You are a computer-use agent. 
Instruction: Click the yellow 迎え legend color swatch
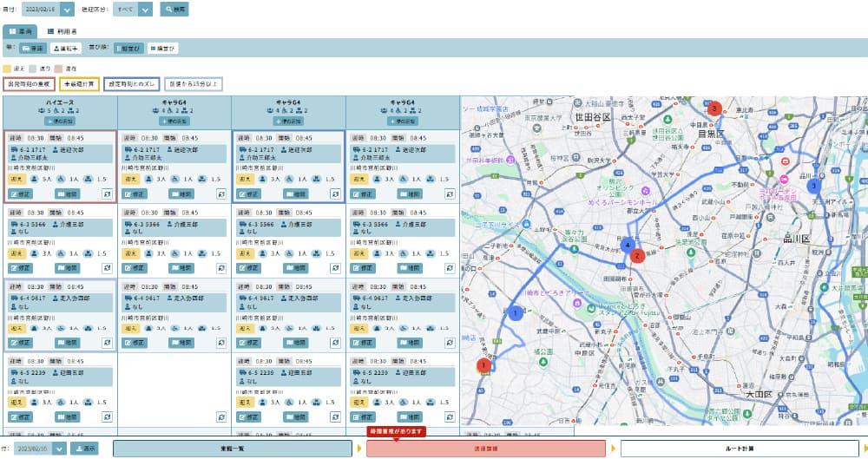[7, 67]
